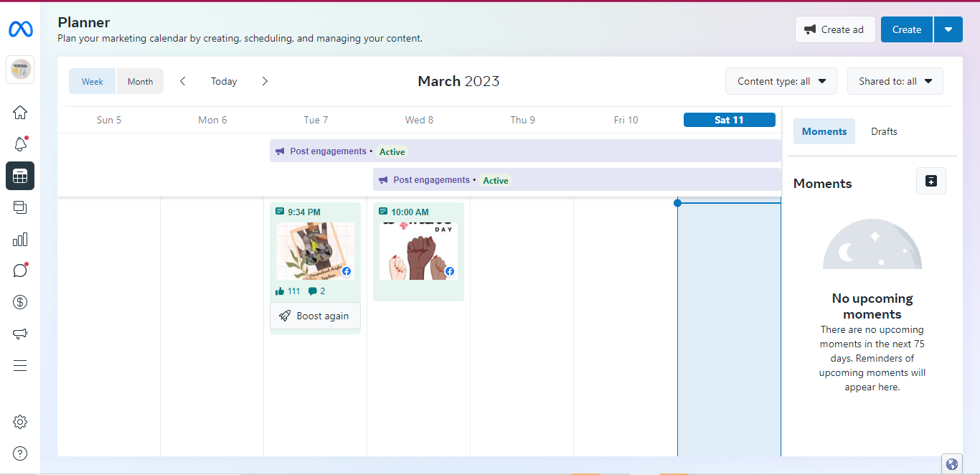Click the thumbs-up likes count 111
980x475 pixels.
tap(288, 291)
